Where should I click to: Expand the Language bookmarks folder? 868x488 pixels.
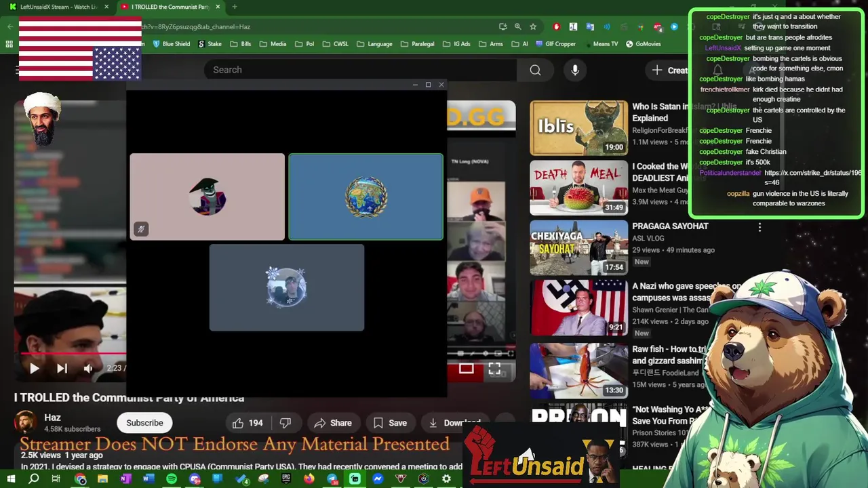point(374,44)
